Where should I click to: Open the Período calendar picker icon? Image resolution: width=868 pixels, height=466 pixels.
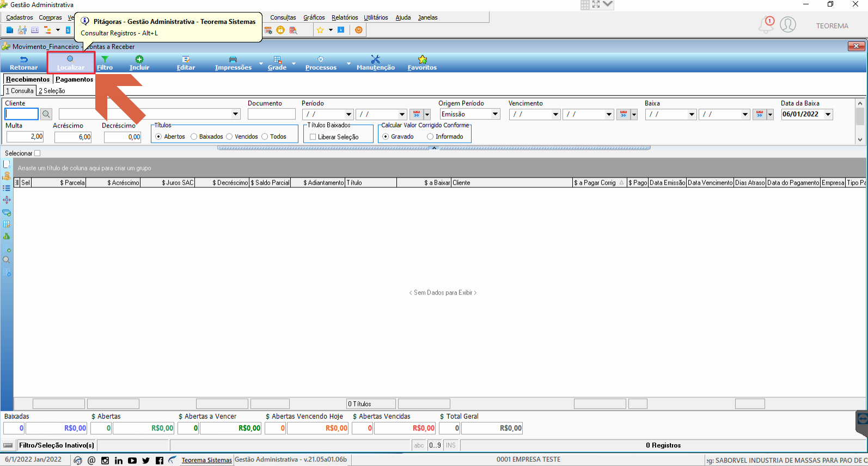(417, 114)
